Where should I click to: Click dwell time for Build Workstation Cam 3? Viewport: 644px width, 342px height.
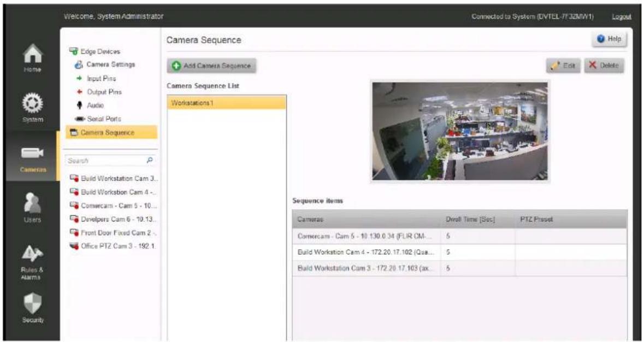point(448,268)
